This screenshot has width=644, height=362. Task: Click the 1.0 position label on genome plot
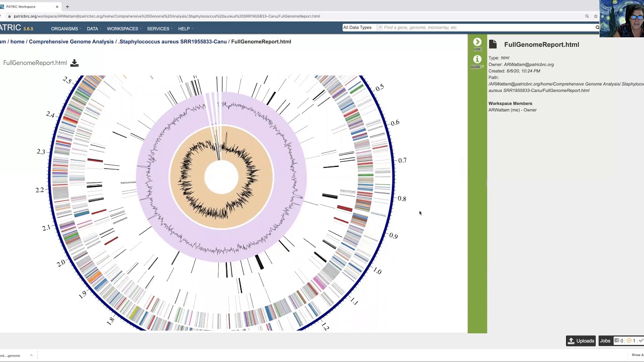(377, 270)
